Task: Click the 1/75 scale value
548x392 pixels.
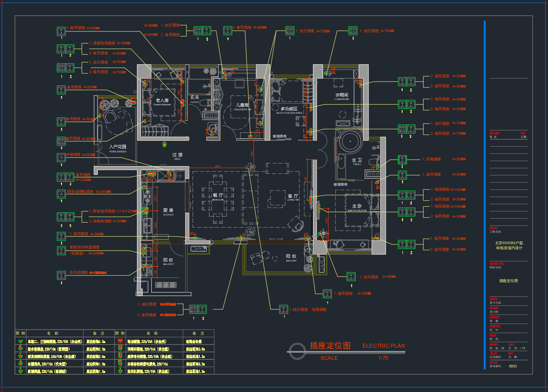Action: [x=383, y=358]
